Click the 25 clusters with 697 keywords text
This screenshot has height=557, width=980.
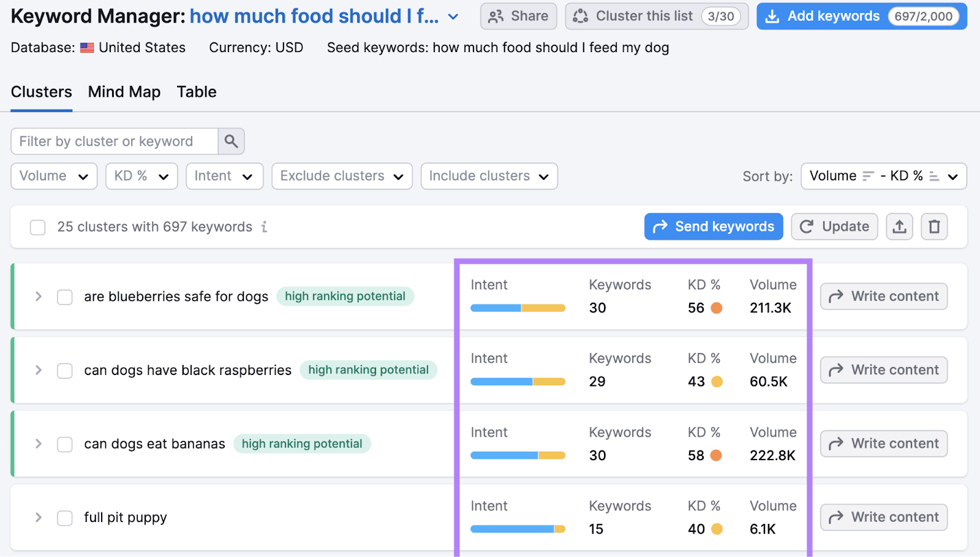tap(155, 227)
